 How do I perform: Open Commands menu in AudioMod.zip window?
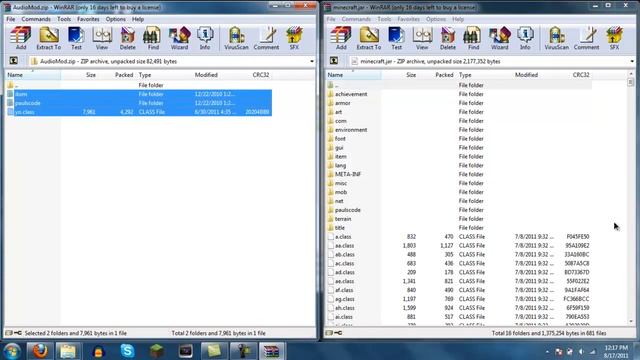36,19
